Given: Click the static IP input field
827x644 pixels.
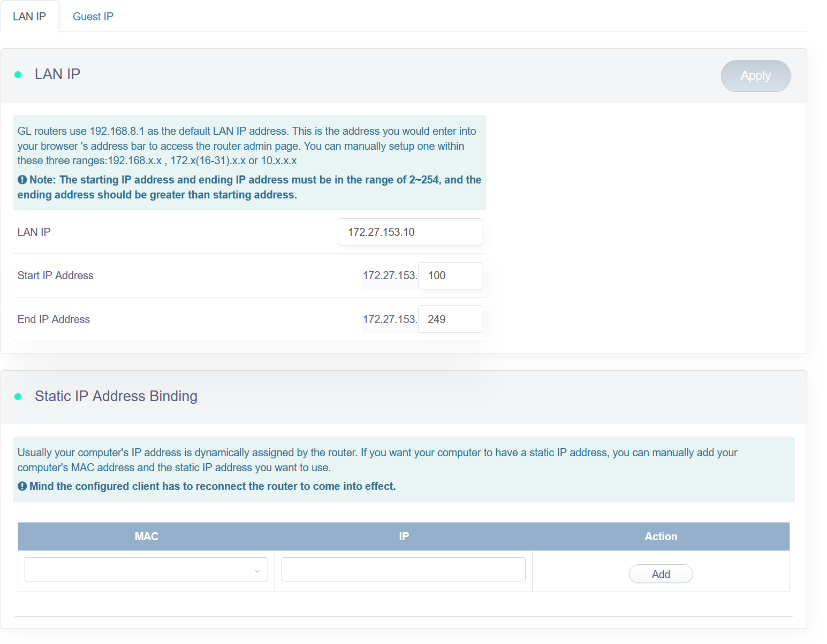Looking at the screenshot, I should pos(403,569).
